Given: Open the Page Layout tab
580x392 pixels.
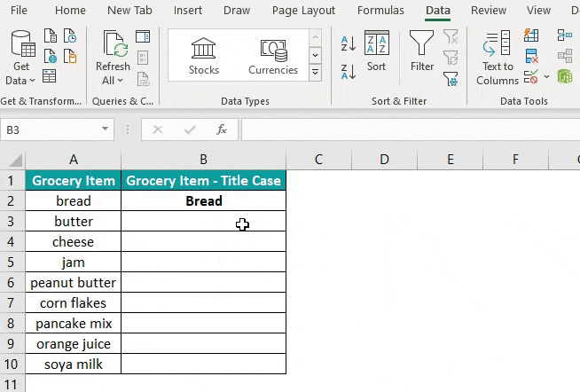Looking at the screenshot, I should [x=303, y=11].
